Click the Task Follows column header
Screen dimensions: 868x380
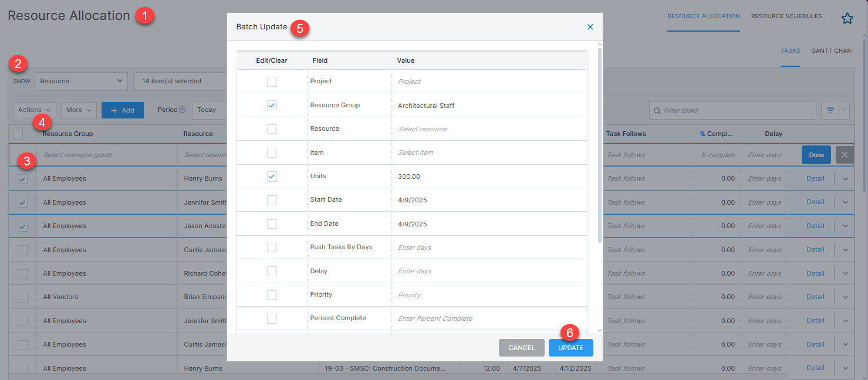click(626, 134)
